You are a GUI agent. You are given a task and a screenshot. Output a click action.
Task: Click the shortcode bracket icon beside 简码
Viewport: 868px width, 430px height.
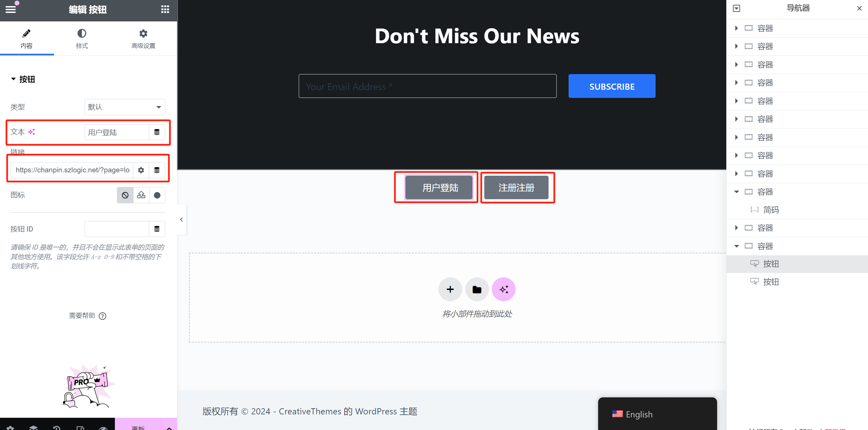tap(754, 209)
